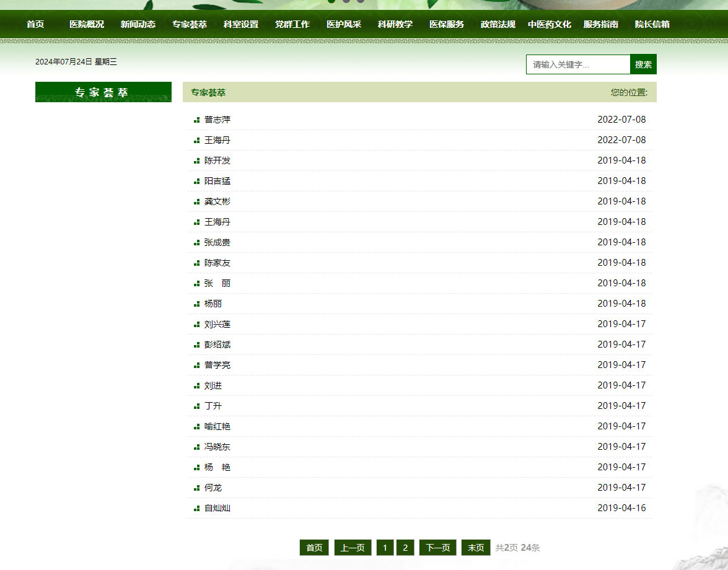
Task: Jump to last page via 末页
Action: pos(476,548)
